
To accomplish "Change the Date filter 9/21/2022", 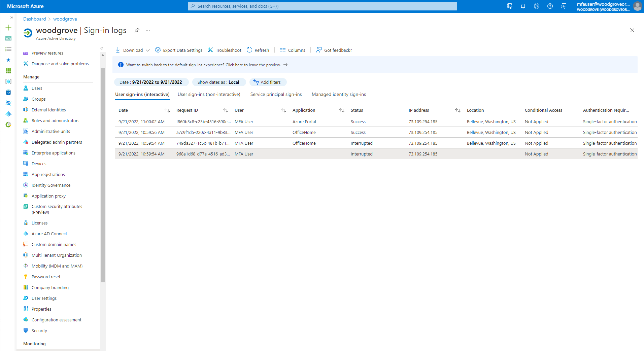I will pos(151,82).
